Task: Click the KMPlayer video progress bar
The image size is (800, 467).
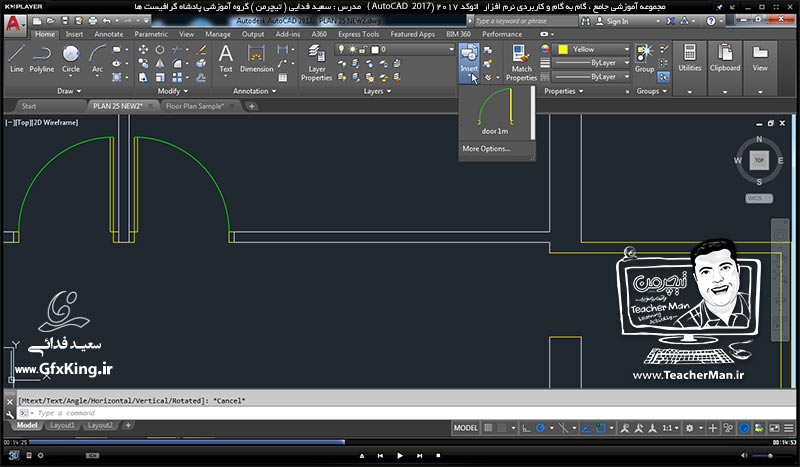Action: pos(399,442)
